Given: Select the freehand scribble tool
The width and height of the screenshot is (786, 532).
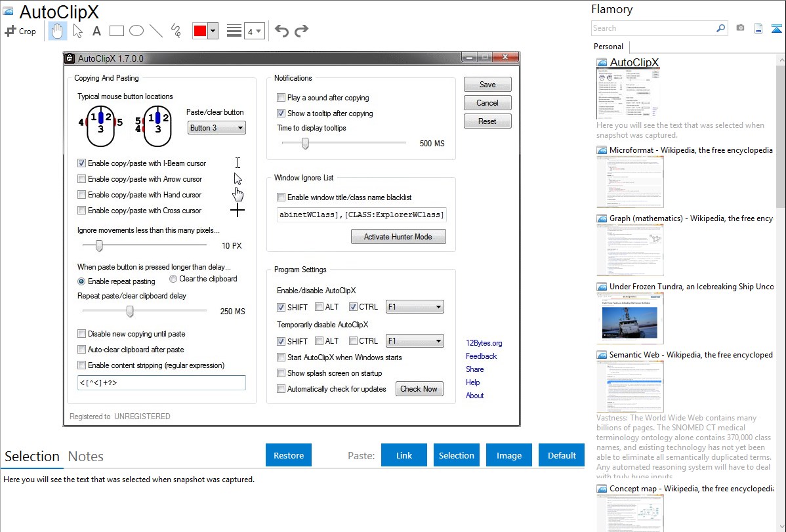Looking at the screenshot, I should [x=176, y=31].
